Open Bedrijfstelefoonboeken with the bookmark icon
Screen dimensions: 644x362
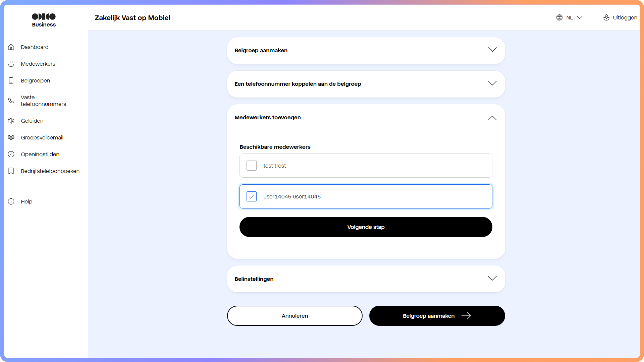click(x=11, y=171)
